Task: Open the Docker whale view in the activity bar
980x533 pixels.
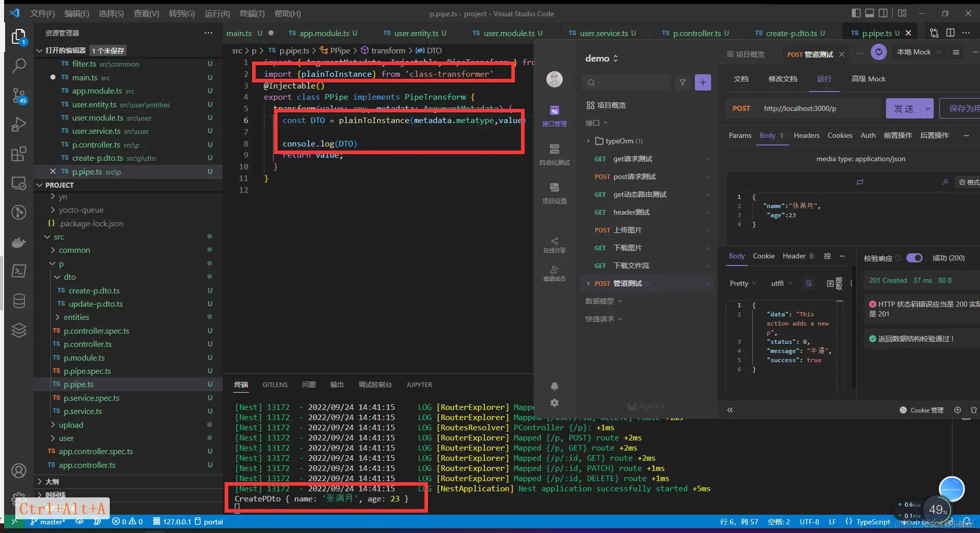Action: pos(19,242)
